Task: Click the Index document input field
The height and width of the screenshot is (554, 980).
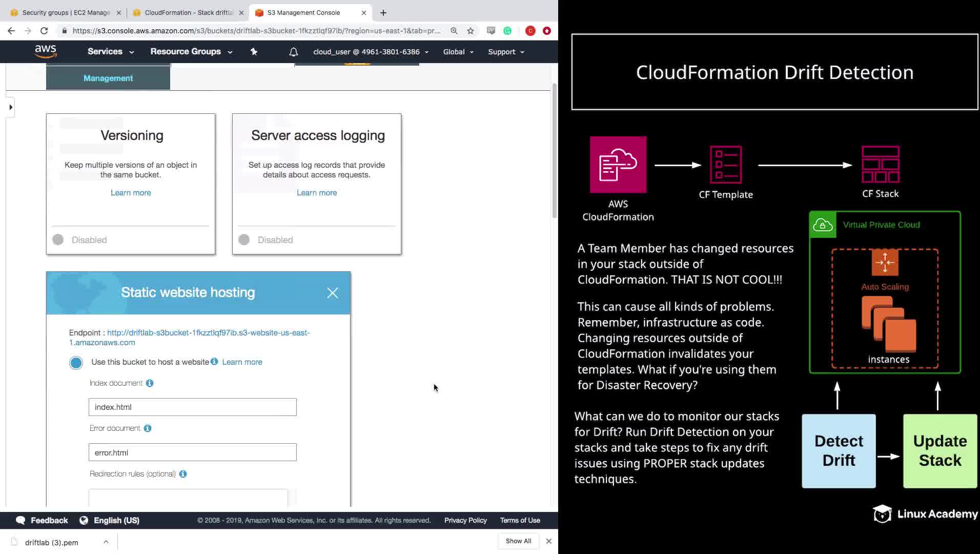Action: coord(193,407)
